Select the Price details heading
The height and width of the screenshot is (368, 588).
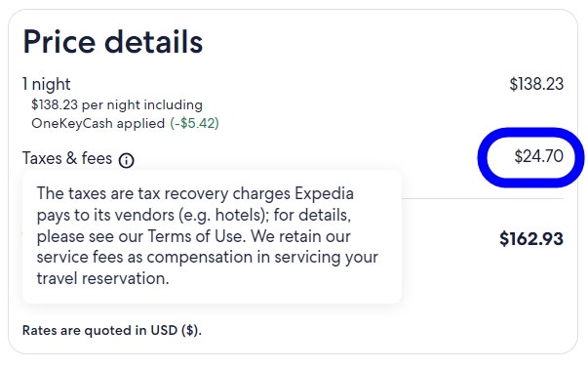pos(113,42)
